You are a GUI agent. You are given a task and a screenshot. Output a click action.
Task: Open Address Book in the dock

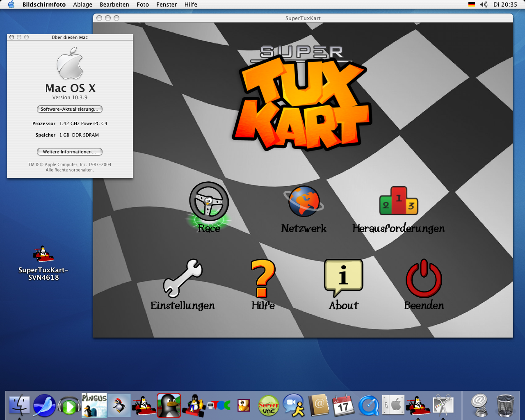(319, 405)
